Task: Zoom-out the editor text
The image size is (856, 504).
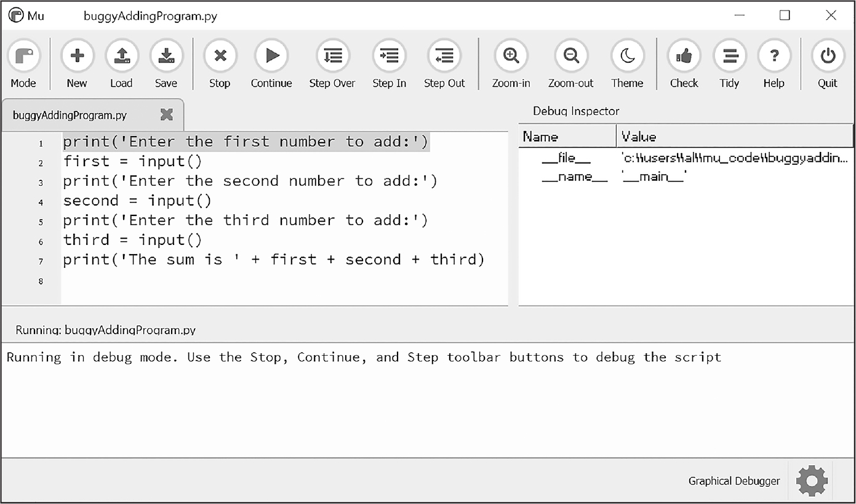Action: coord(571,64)
